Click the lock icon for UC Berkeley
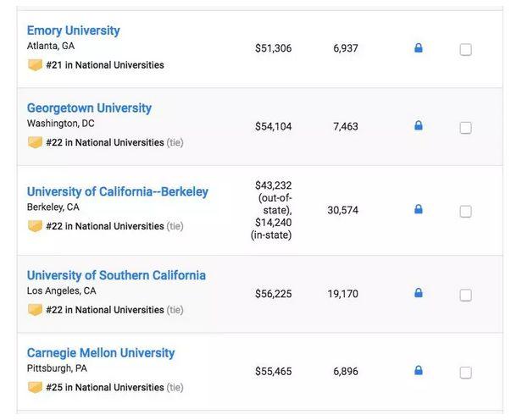Screen dimensions: 511x420 click(x=418, y=209)
